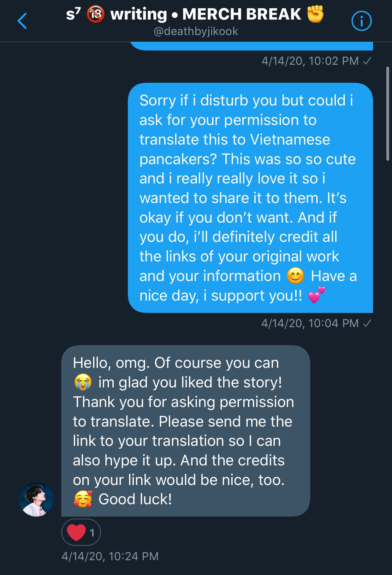The height and width of the screenshot is (575, 392).
Task: Tap the delivered checkmark beside 10:04 PM
Action: click(x=367, y=323)
